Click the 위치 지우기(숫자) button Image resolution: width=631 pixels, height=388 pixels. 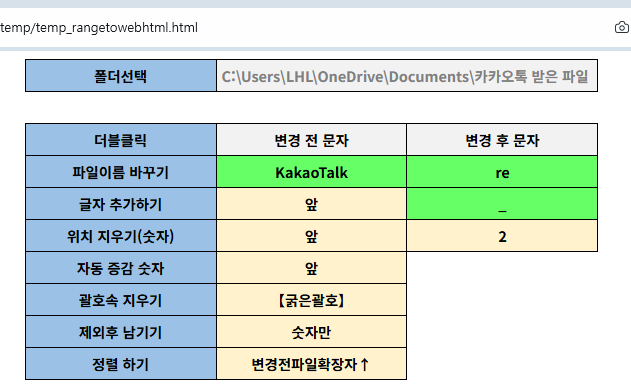point(121,236)
